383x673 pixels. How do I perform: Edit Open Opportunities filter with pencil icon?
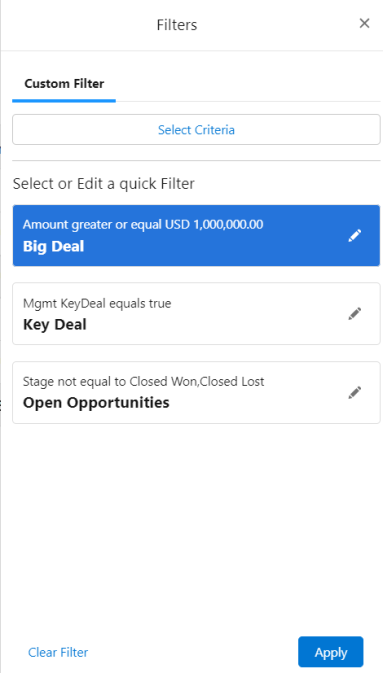click(x=355, y=392)
